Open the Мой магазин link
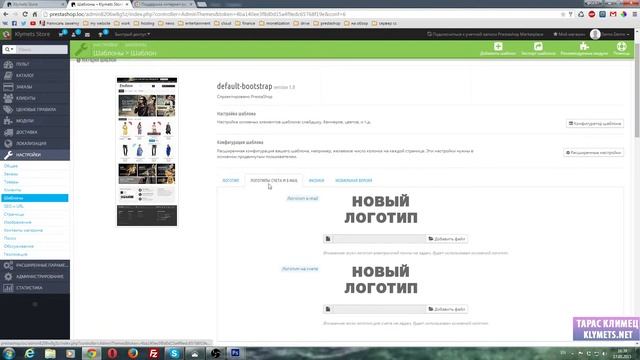 point(569,34)
